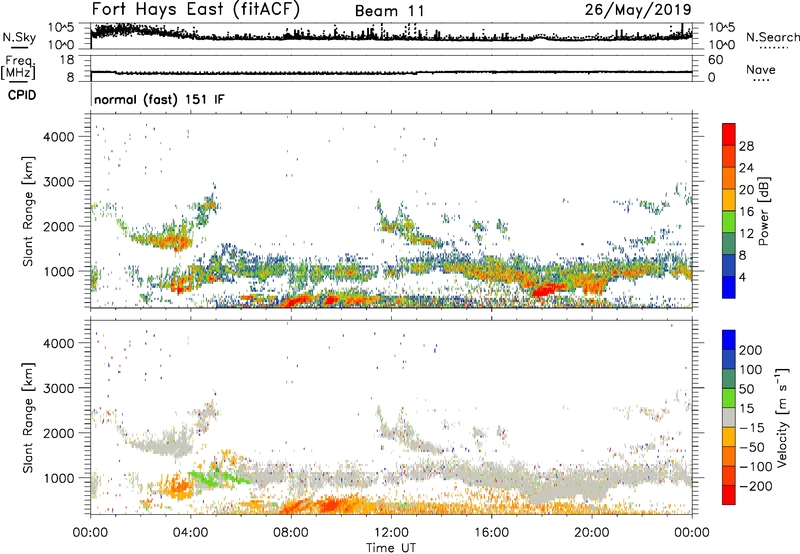Click the '4' value on Power colorbar

pyautogui.click(x=743, y=278)
